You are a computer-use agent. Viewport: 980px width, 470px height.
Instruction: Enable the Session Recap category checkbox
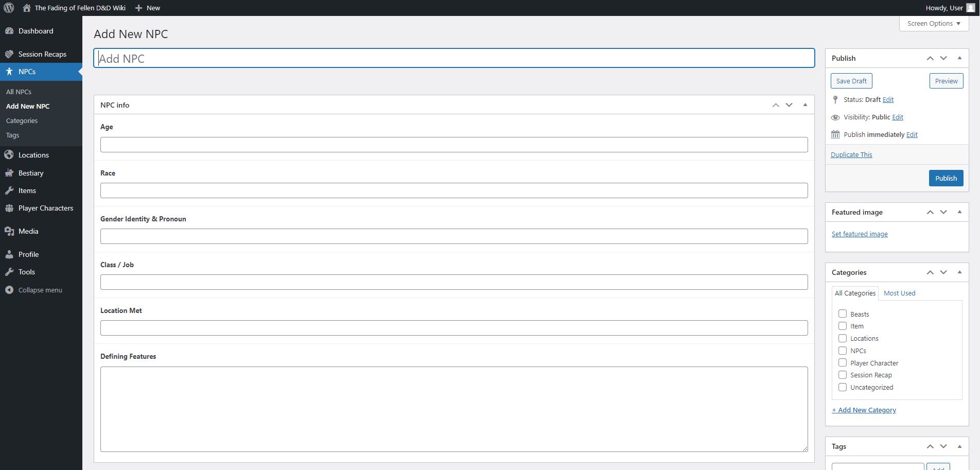point(843,375)
